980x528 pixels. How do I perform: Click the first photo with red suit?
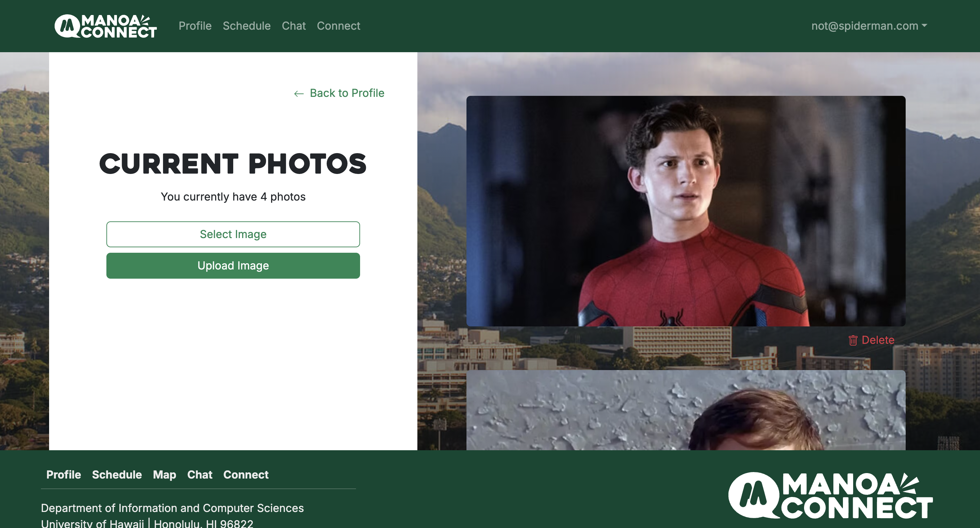click(x=685, y=211)
